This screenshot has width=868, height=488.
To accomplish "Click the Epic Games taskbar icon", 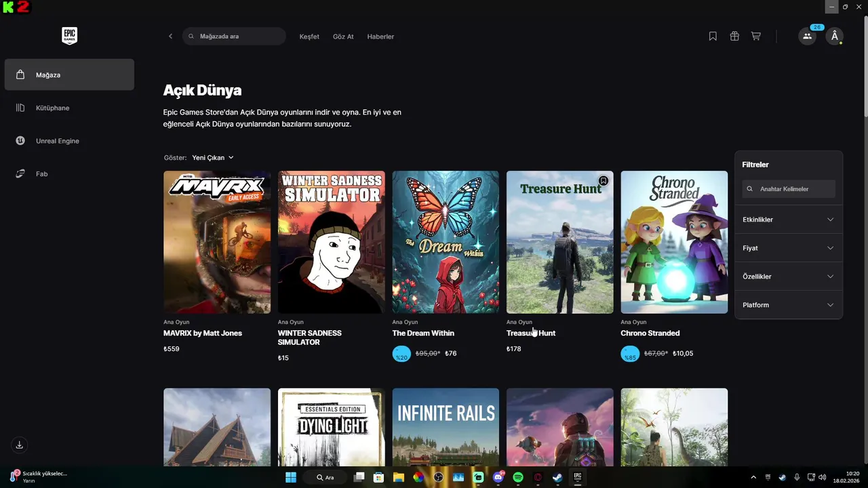I will click(578, 477).
